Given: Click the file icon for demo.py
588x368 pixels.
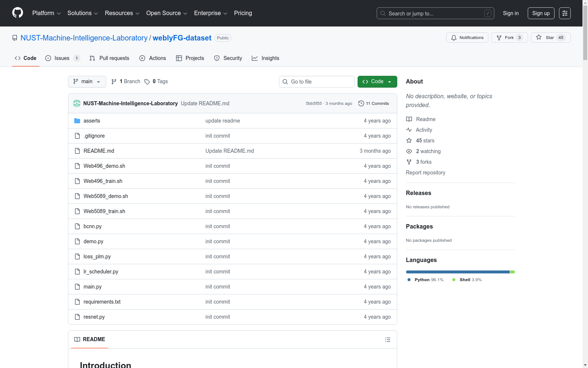Looking at the screenshot, I should (77, 241).
